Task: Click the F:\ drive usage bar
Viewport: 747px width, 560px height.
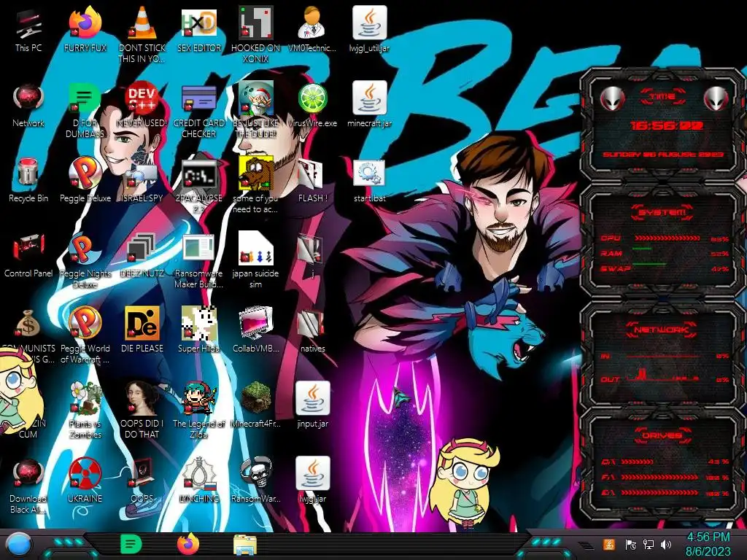Action: [661, 477]
